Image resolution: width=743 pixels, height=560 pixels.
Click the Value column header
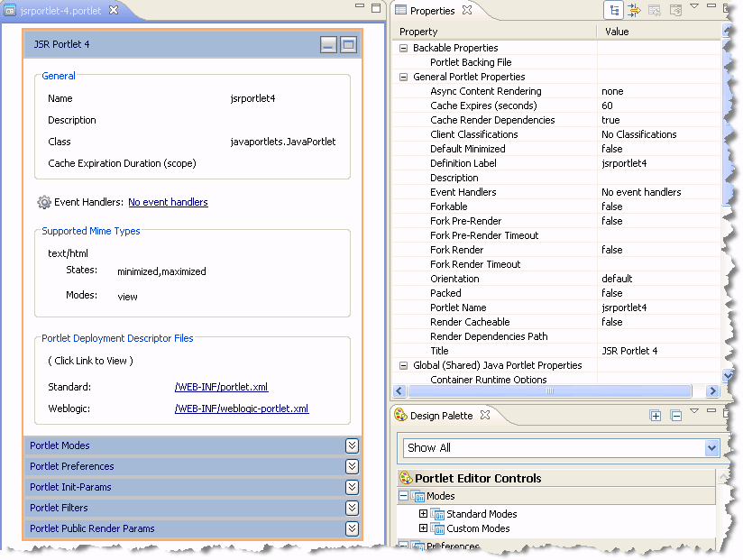coord(658,32)
